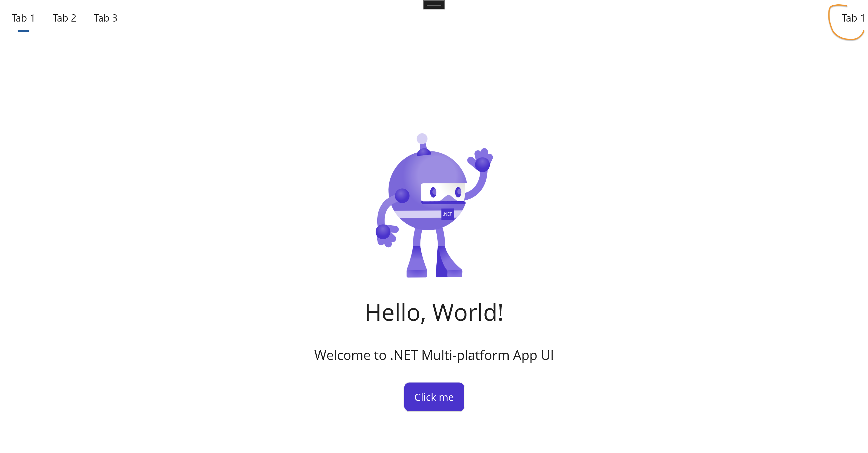Open Tab 3
Image resolution: width=868 pixels, height=453 pixels.
tap(105, 18)
